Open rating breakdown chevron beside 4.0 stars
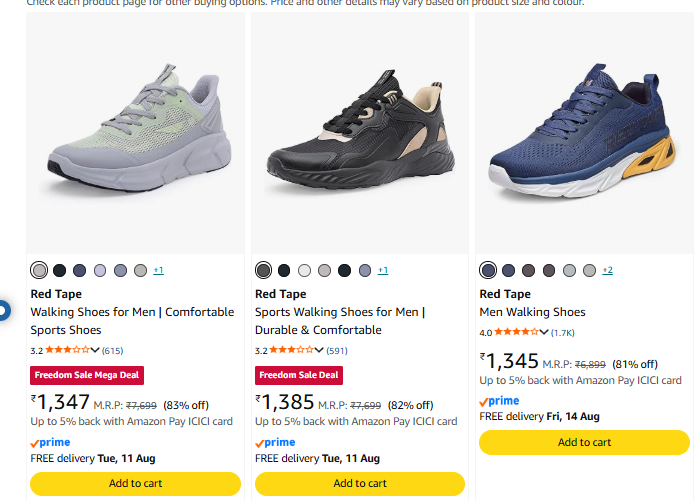This screenshot has height=502, width=698. tap(544, 332)
